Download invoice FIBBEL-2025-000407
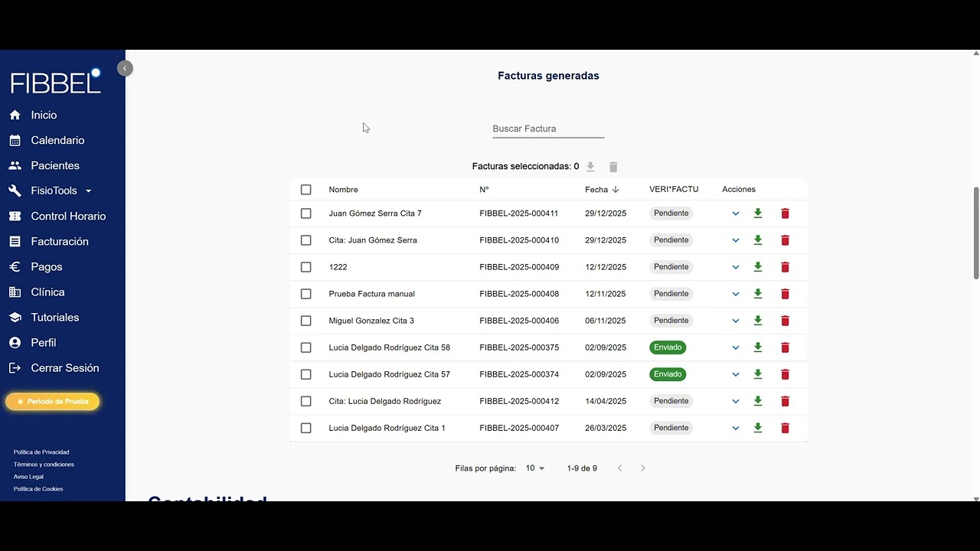The width and height of the screenshot is (980, 551). pyautogui.click(x=758, y=428)
